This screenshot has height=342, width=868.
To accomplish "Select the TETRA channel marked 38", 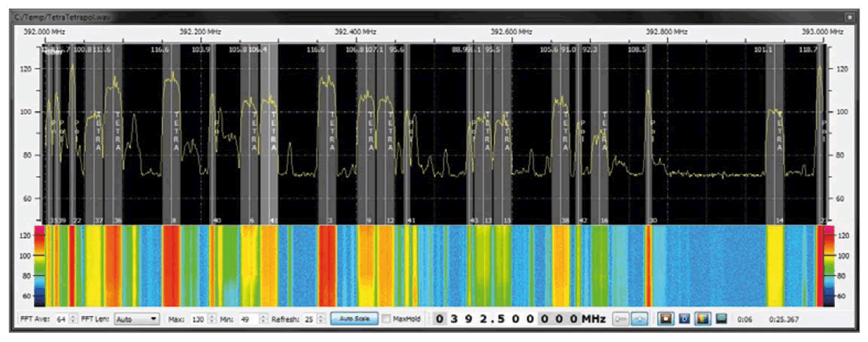I will click(x=562, y=134).
